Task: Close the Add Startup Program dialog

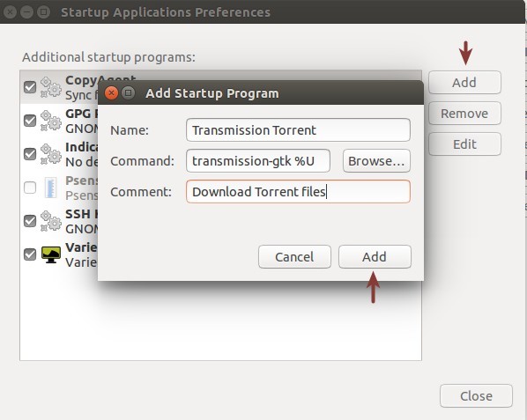Action: click(x=111, y=92)
